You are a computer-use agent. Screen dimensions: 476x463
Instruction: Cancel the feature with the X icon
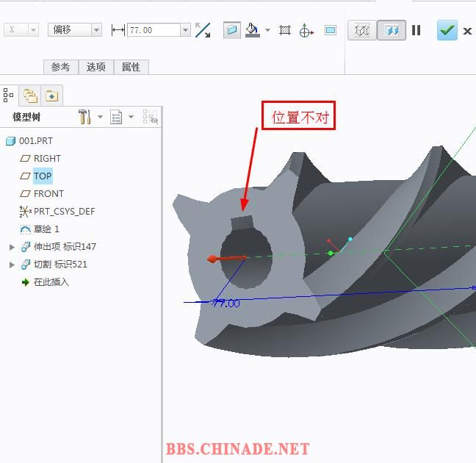click(x=467, y=31)
